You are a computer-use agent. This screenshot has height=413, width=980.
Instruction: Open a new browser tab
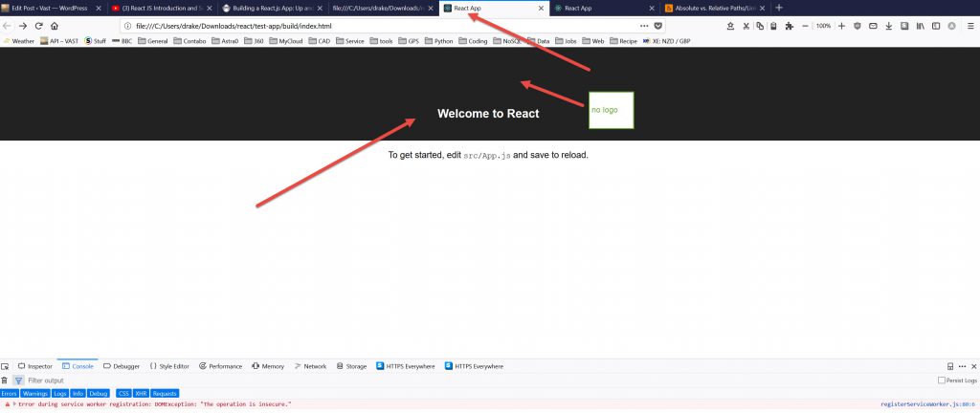[x=778, y=8]
